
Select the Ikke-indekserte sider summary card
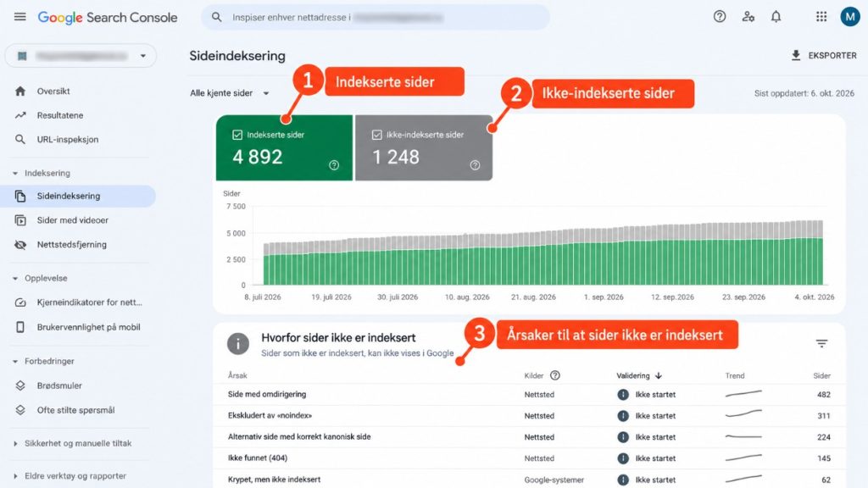pyautogui.click(x=424, y=147)
